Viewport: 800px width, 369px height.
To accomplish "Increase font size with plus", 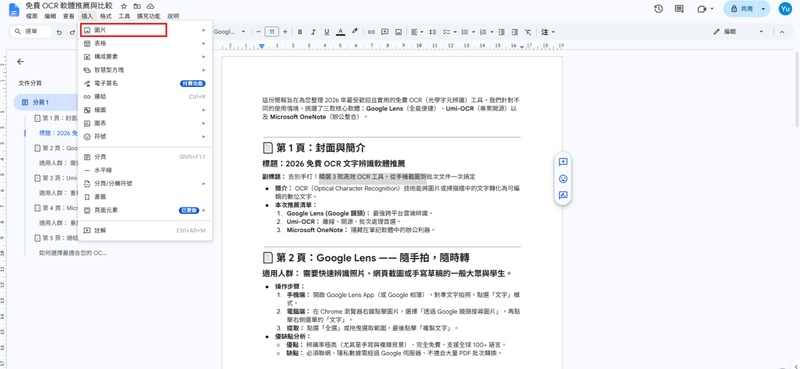I will pyautogui.click(x=285, y=32).
